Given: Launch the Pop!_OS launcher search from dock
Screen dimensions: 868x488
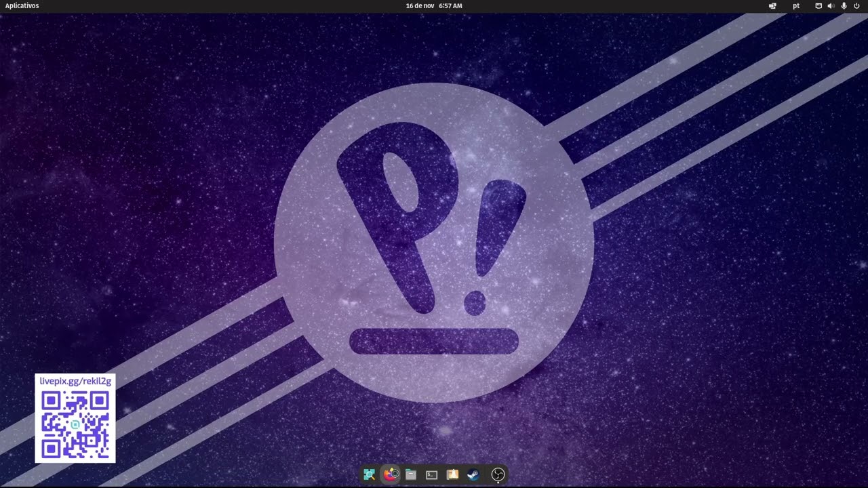Looking at the screenshot, I should coord(369,474).
